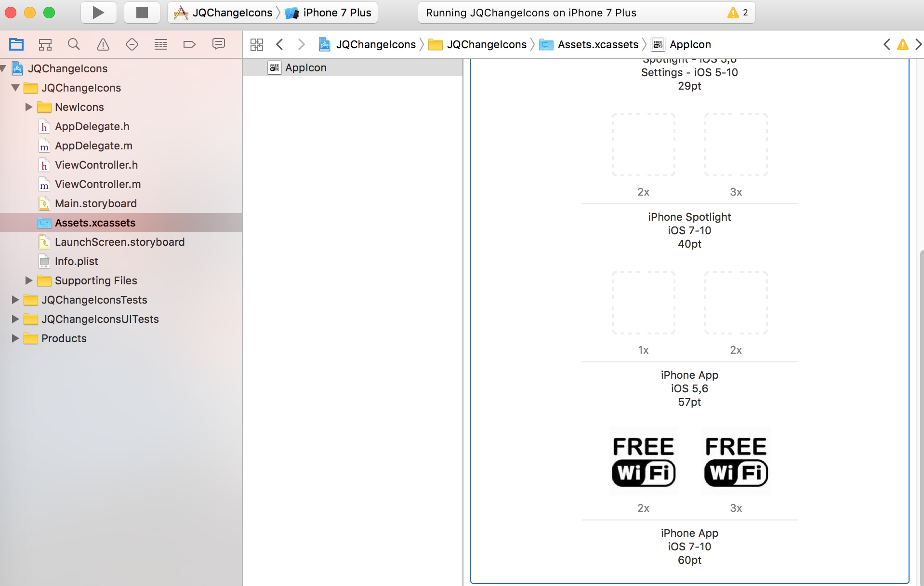Screen dimensions: 924x586
Task: Click AppIcon in the jump bar
Action: (x=681, y=44)
